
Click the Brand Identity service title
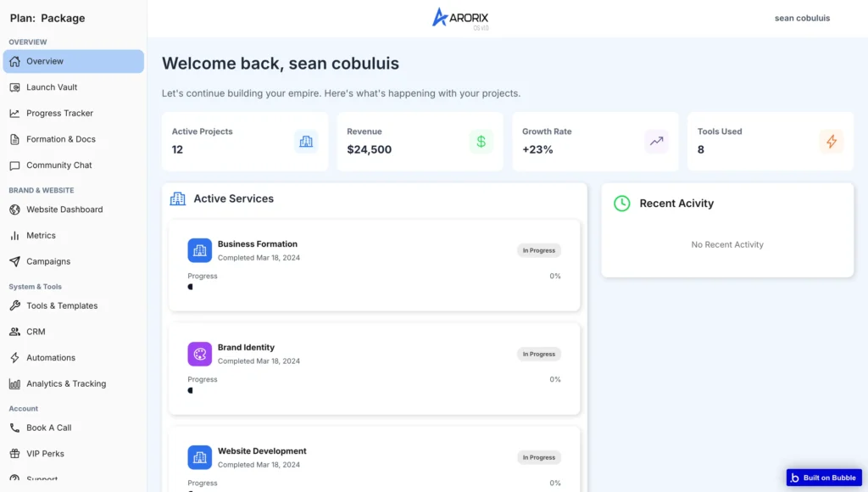pos(246,348)
